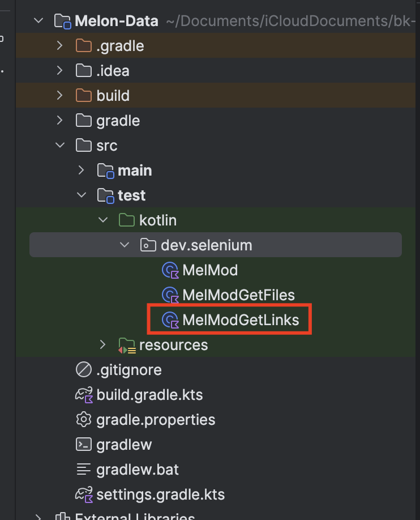Image resolution: width=420 pixels, height=520 pixels.
Task: Expand the .gradle folder
Action: (x=60, y=46)
